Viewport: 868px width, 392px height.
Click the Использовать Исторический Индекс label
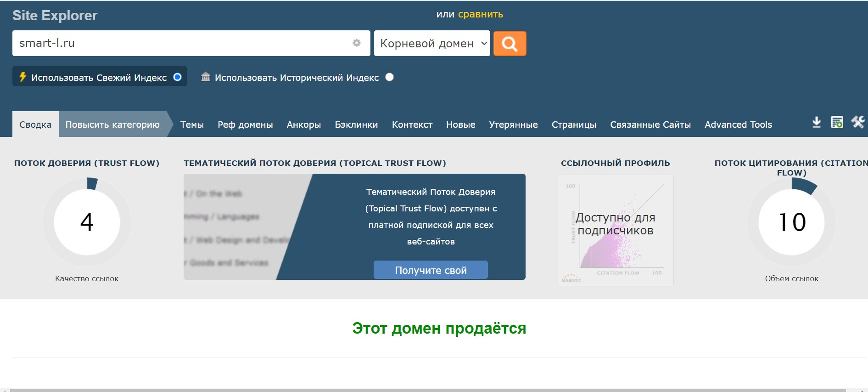297,78
